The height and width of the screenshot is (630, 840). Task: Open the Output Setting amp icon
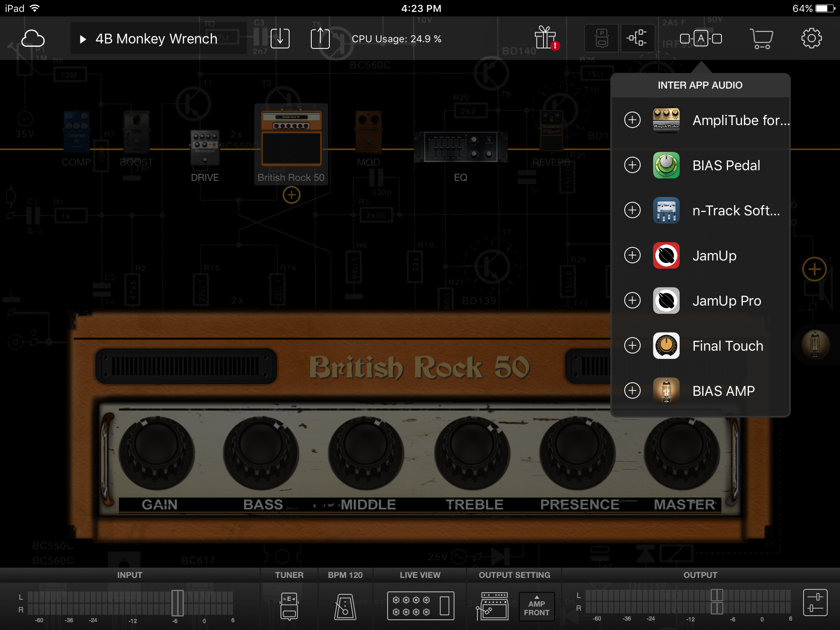[x=492, y=606]
